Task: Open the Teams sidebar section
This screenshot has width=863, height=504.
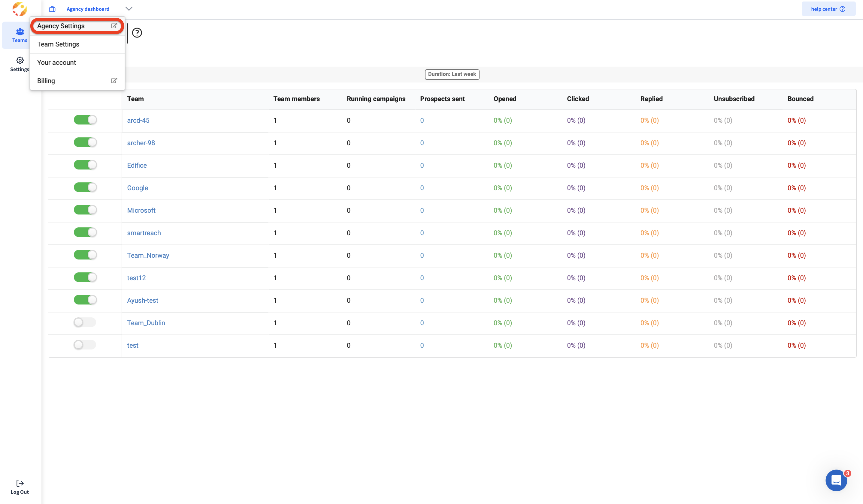Action: 20,35
